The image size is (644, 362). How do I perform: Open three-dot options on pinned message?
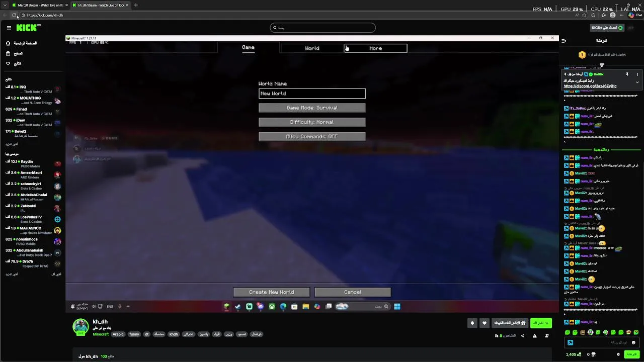tap(637, 74)
